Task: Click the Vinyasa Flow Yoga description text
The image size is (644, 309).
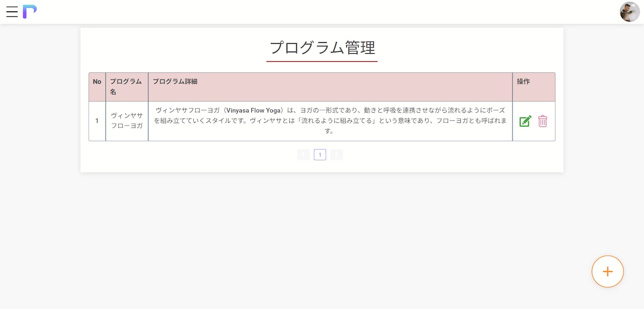Action: [330, 121]
